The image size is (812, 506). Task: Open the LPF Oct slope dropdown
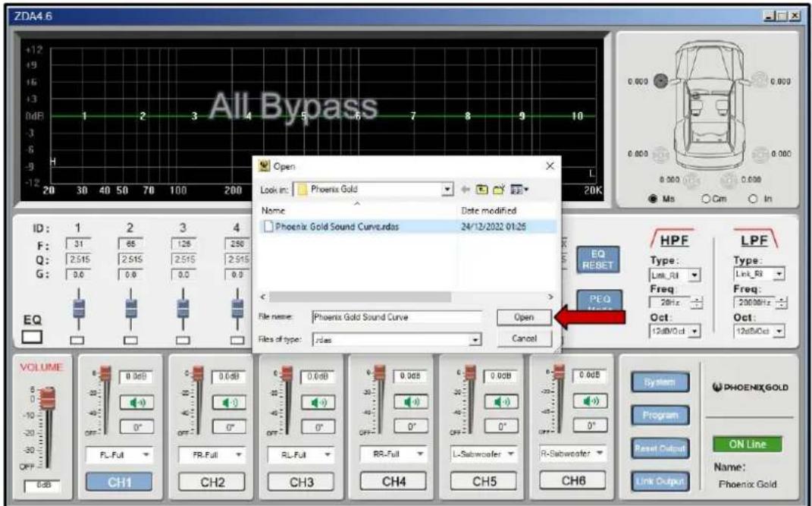click(x=779, y=329)
